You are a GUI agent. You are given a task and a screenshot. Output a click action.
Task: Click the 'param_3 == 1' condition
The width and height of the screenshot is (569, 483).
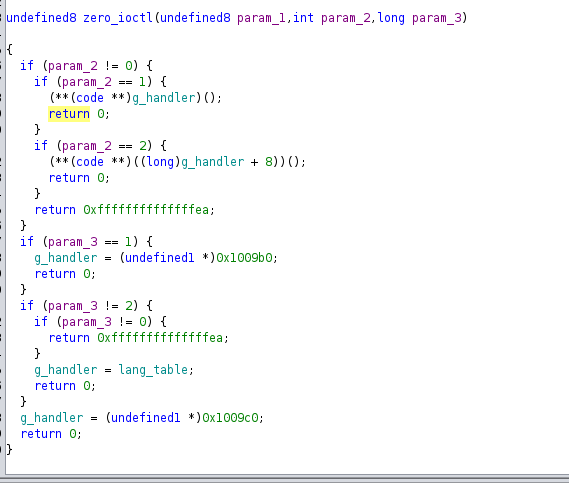pos(90,242)
